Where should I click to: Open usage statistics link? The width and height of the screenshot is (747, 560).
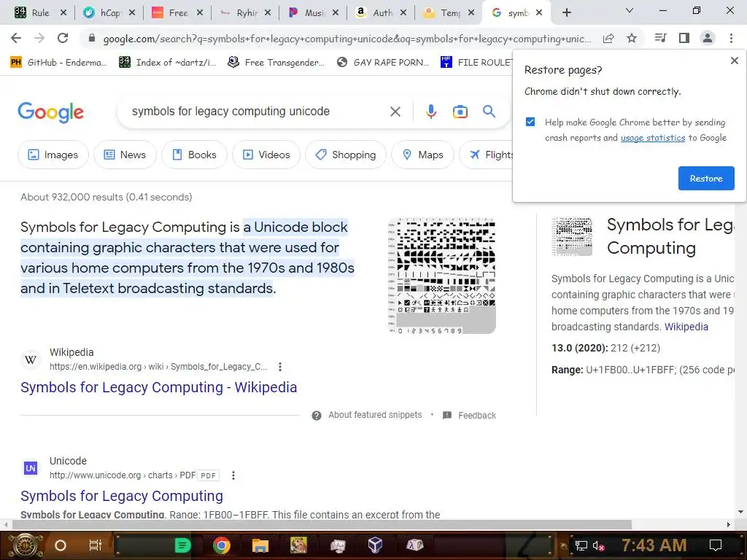[x=653, y=138]
